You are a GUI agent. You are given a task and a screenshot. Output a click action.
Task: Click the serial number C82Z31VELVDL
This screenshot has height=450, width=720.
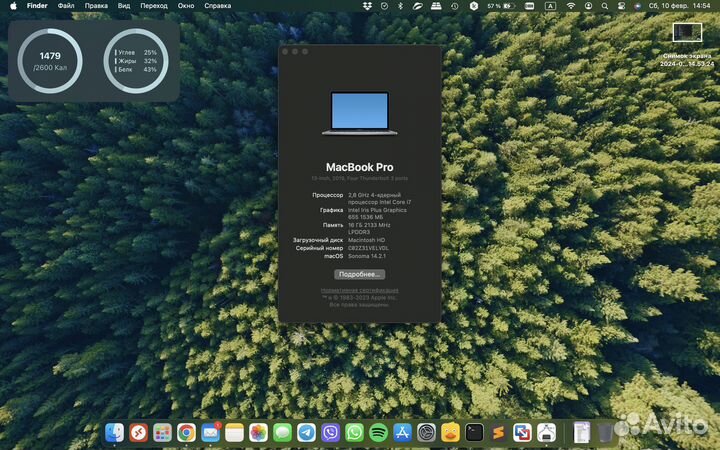pyautogui.click(x=368, y=248)
